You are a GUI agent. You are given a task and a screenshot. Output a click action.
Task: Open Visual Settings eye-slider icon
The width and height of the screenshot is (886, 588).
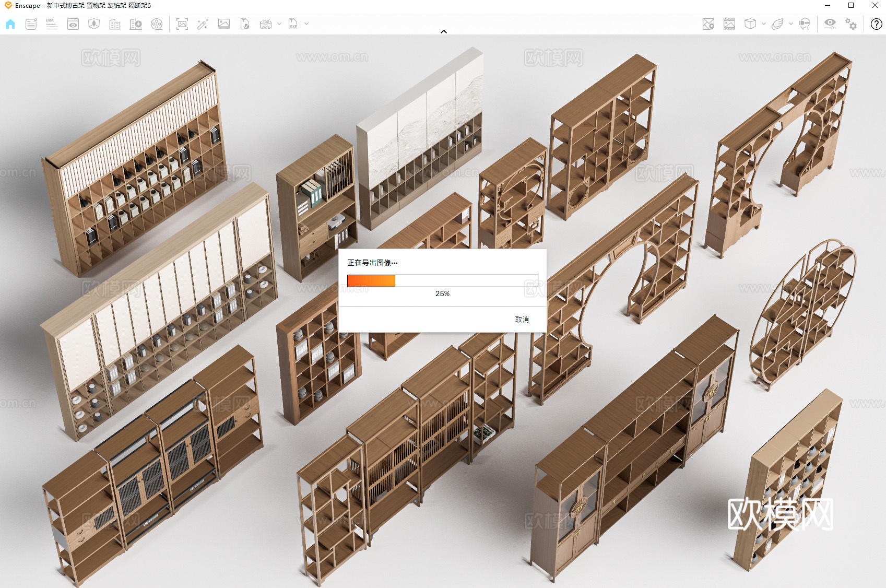[x=830, y=24]
